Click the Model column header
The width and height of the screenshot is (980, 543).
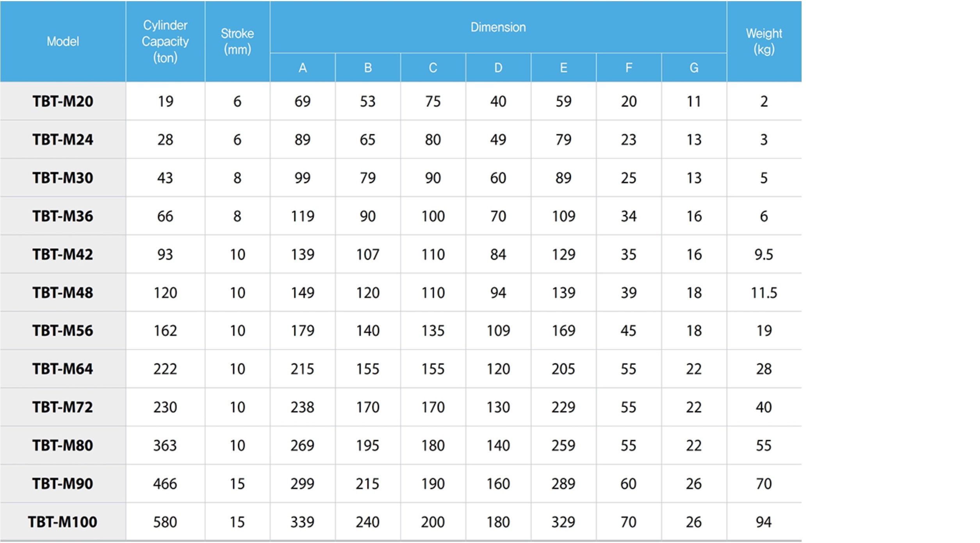click(x=63, y=41)
